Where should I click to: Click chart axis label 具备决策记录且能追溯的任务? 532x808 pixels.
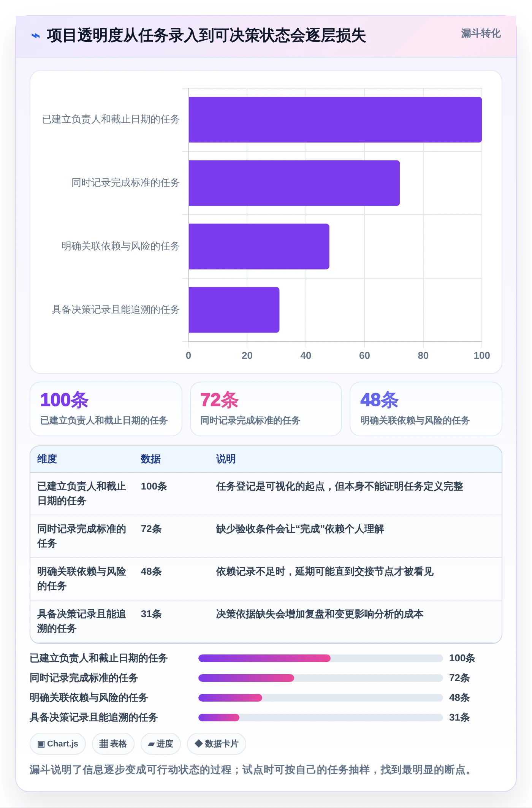pyautogui.click(x=116, y=310)
